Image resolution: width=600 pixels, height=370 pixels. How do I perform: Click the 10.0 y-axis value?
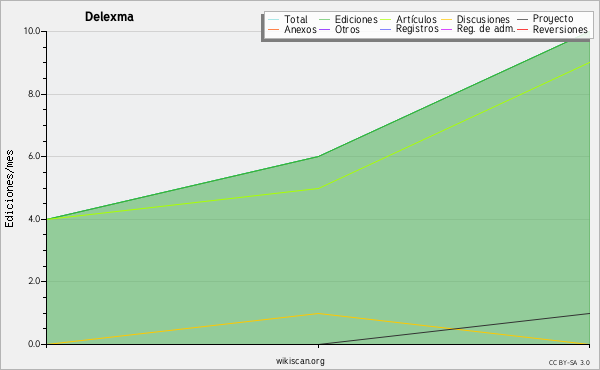(32, 31)
